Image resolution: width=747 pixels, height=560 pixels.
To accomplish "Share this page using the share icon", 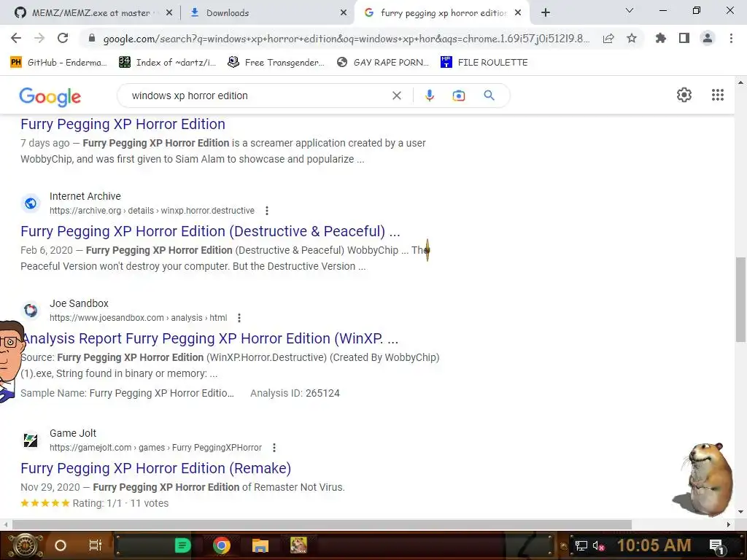I will click(x=608, y=39).
